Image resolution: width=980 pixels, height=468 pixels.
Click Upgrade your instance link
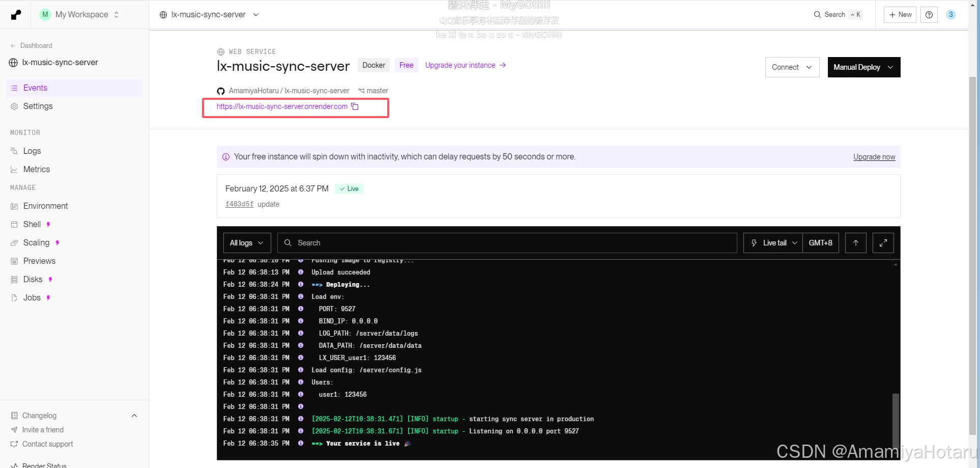[466, 65]
